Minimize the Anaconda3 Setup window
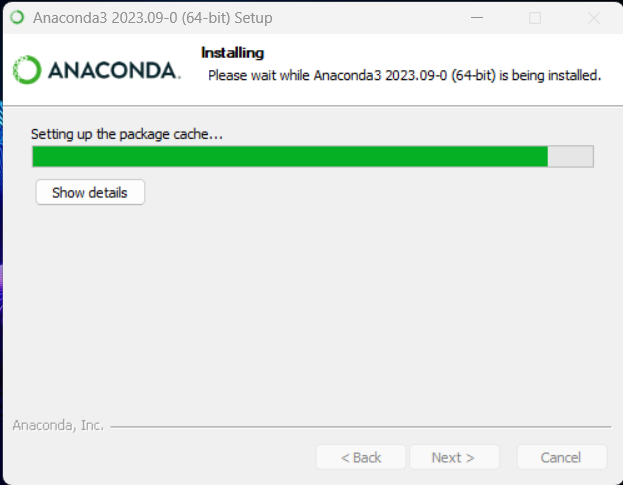Image resolution: width=623 pixels, height=485 pixels. pyautogui.click(x=477, y=18)
